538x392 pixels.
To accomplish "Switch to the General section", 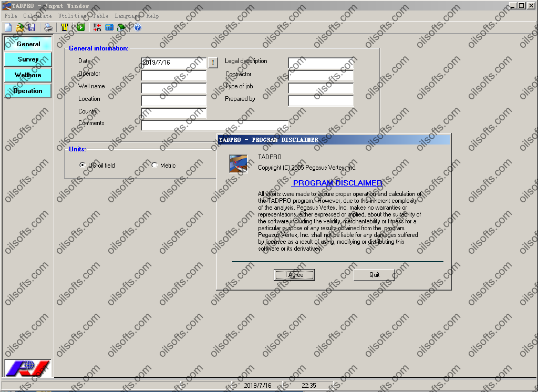I will (x=28, y=44).
